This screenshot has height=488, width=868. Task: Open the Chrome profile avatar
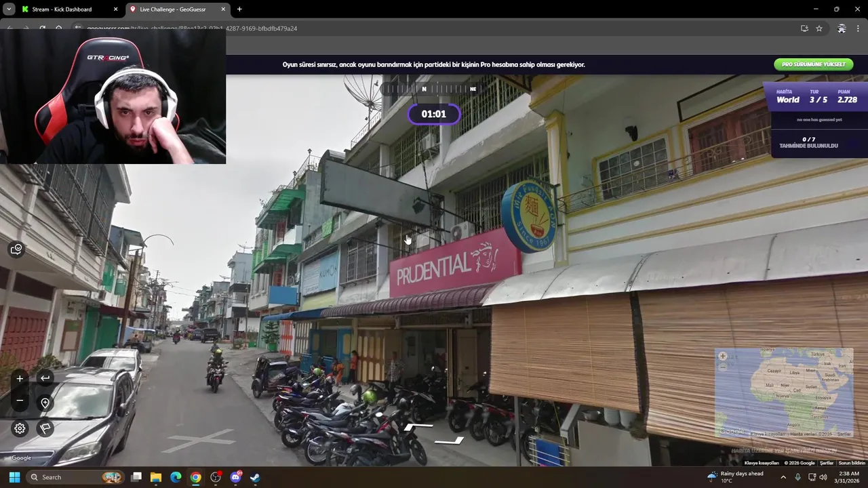pos(842,28)
